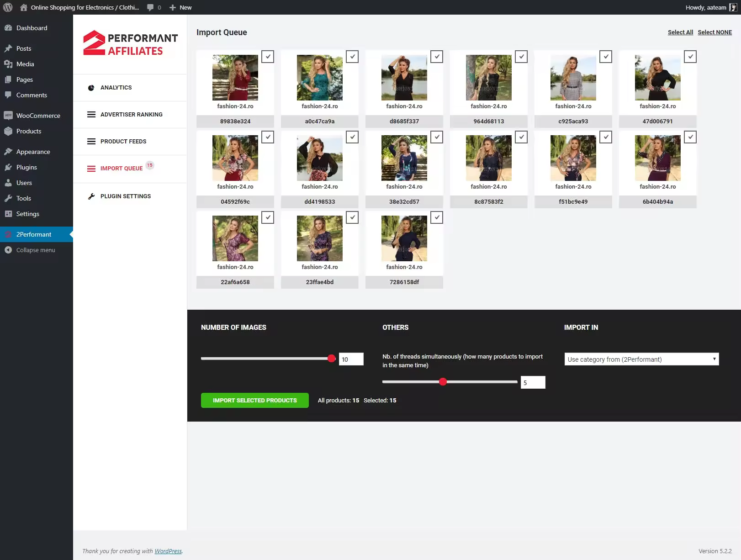Click the Settings sliders icon
The image size is (741, 560).
coord(8,214)
